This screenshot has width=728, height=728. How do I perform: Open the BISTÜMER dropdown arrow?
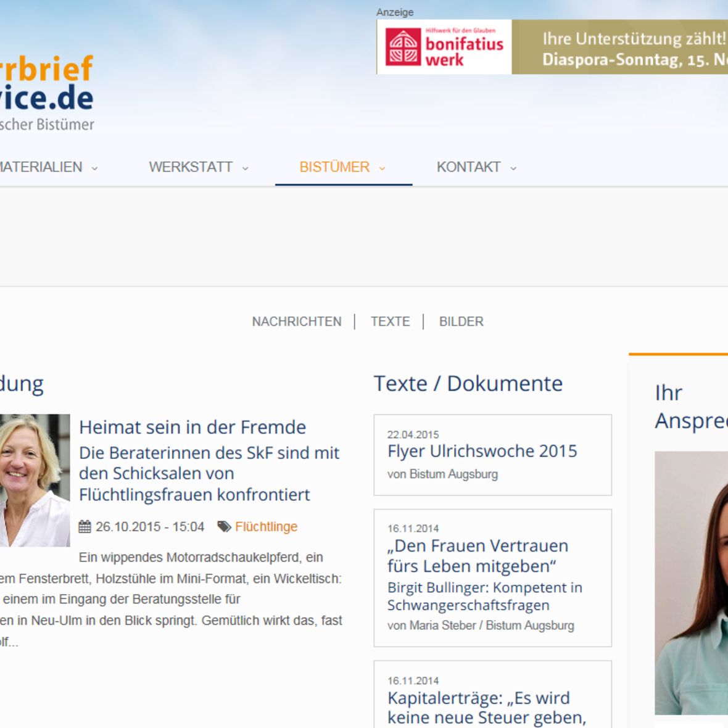[383, 168]
